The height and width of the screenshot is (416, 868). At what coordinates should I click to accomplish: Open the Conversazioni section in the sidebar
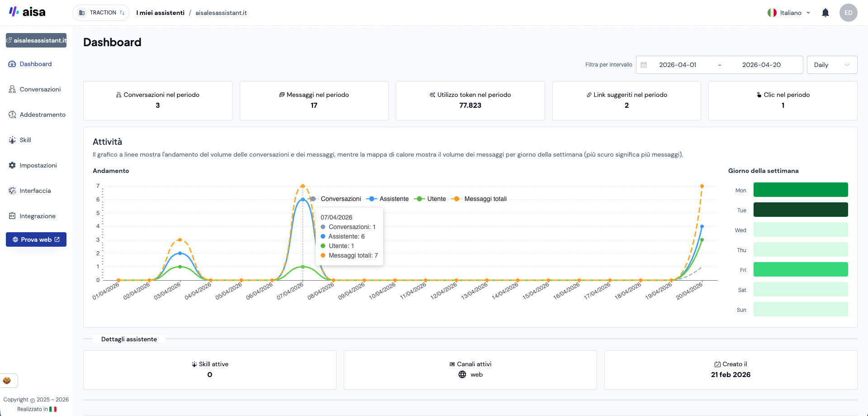tap(40, 89)
